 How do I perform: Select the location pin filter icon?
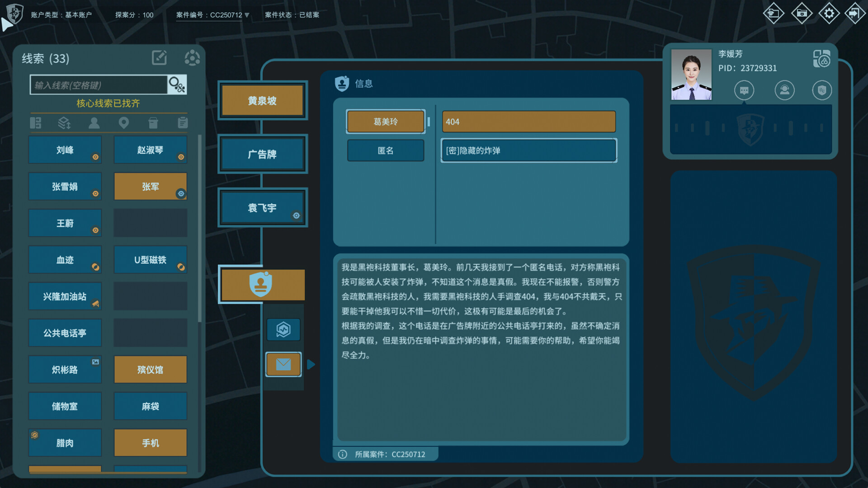(x=124, y=122)
